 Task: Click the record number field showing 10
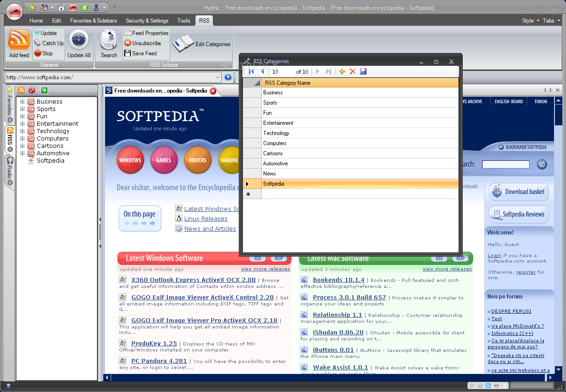click(x=282, y=72)
